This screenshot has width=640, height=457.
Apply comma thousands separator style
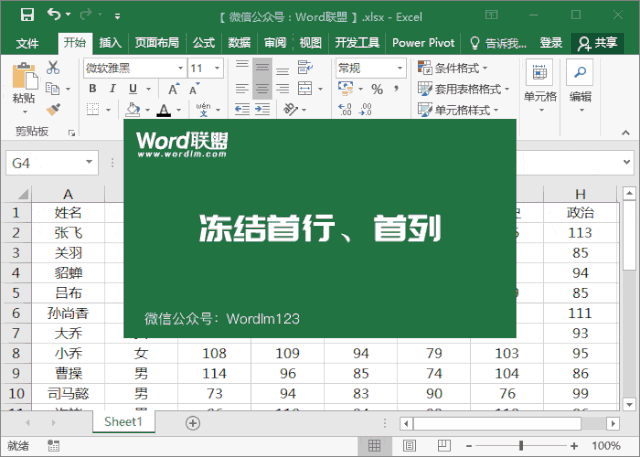click(396, 89)
